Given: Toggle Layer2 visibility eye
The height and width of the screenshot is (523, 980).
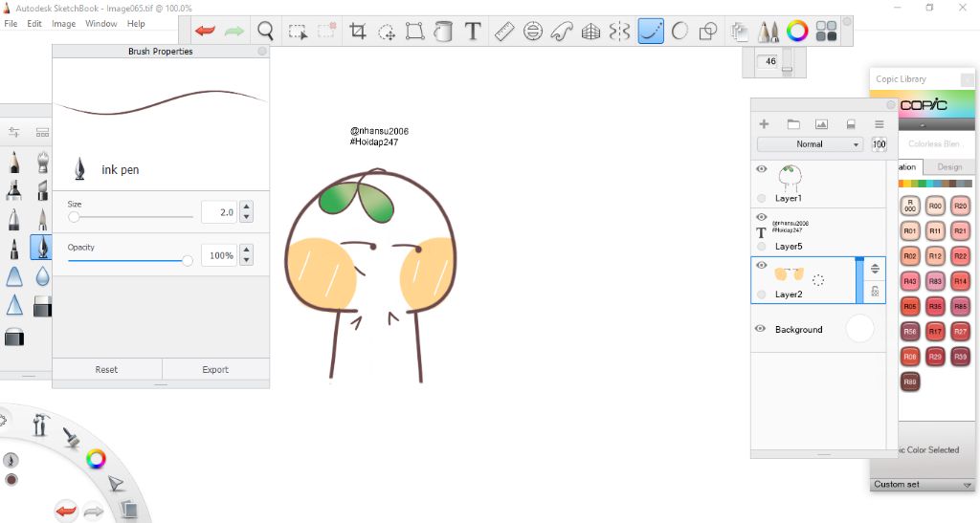Looking at the screenshot, I should (x=762, y=265).
